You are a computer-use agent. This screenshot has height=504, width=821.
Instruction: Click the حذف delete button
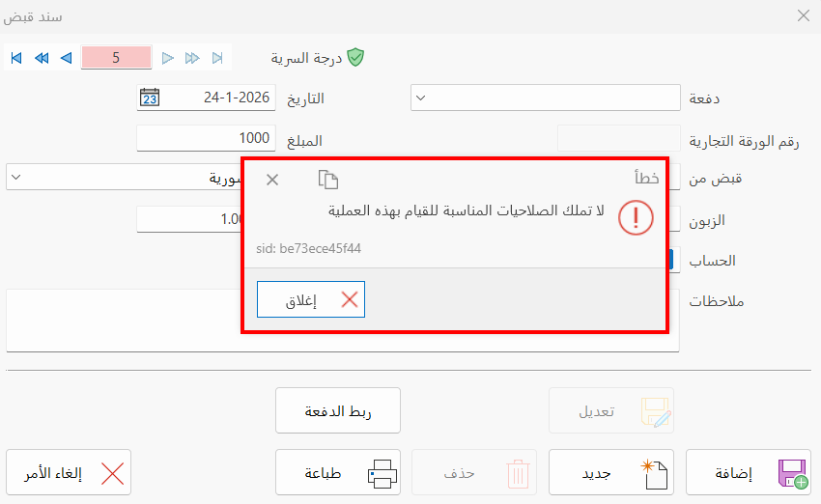pyautogui.click(x=474, y=472)
